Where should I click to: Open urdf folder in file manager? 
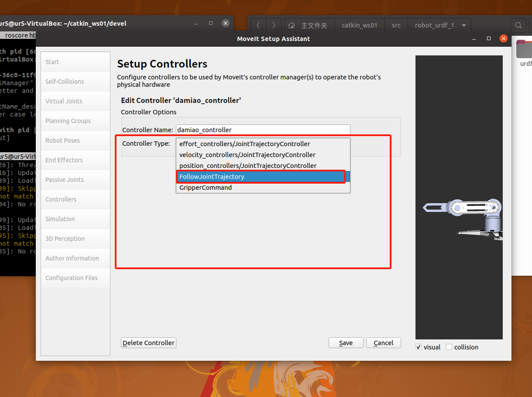coord(524,53)
